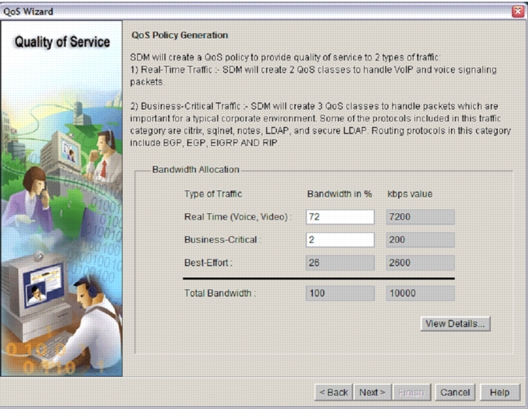Click the Best-Effort kbps value field
Image resolution: width=530 pixels, height=411 pixels.
(420, 263)
